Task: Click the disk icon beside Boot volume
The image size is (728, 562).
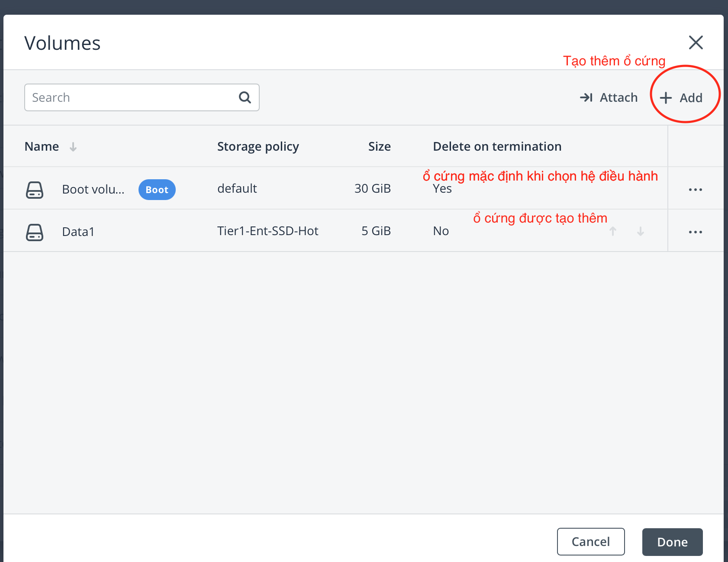Action: point(35,189)
